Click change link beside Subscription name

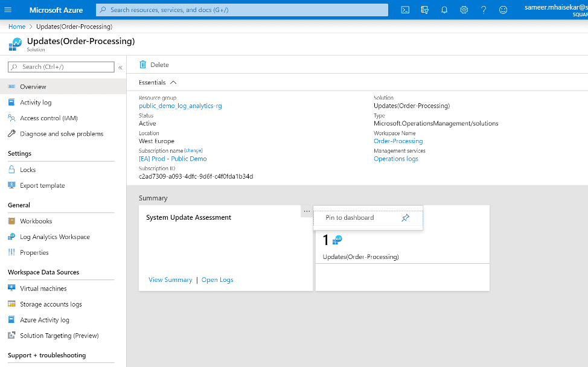pos(194,151)
